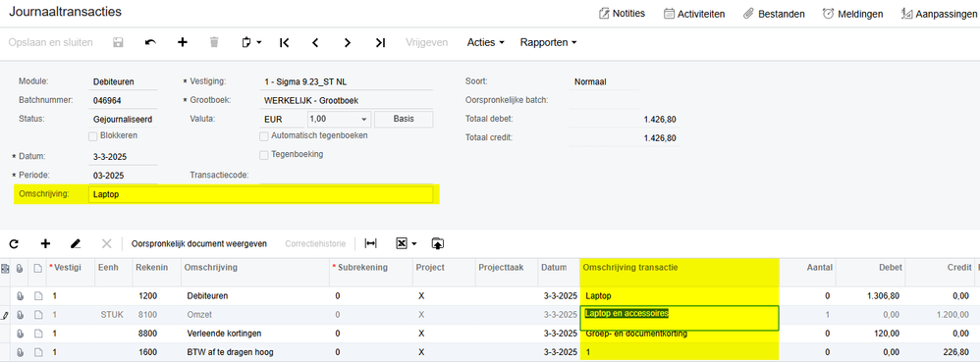Open the grid upload icon
The height and width of the screenshot is (362, 980).
438,243
